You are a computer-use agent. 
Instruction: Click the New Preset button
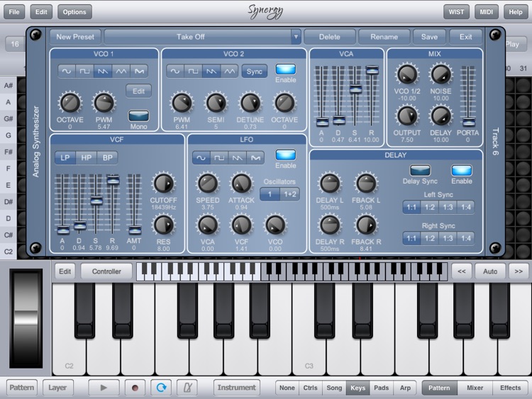click(x=75, y=37)
